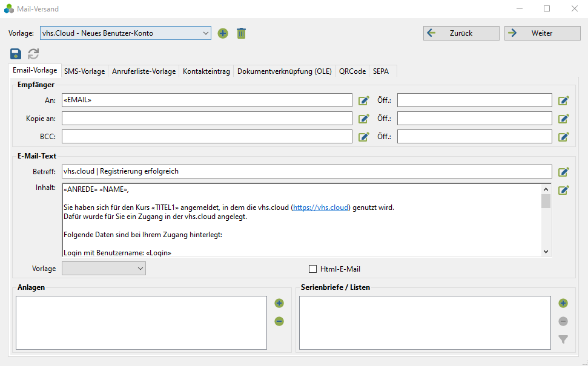
Task: Click scroll-up arrow of Inhalt text area
Action: (546, 189)
